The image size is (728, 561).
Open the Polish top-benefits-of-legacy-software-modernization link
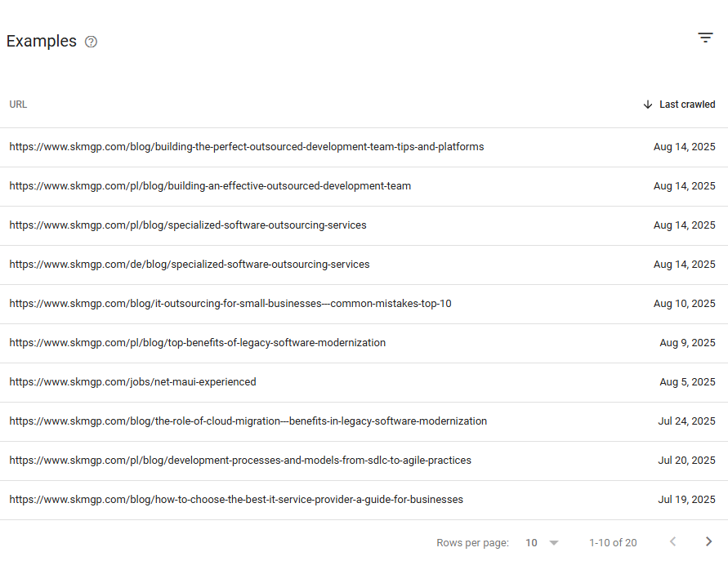(197, 342)
